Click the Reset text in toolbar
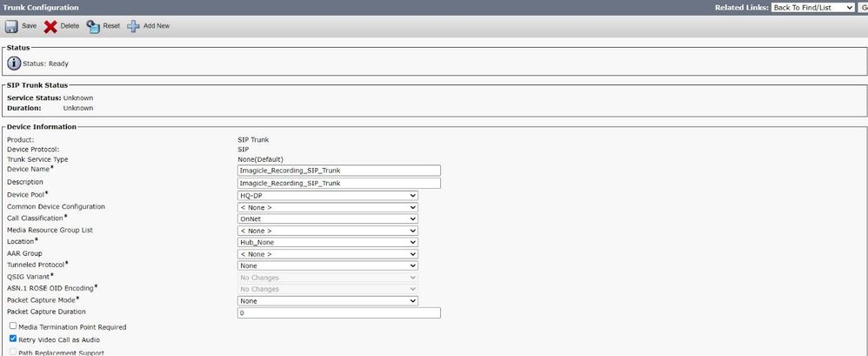 point(111,26)
